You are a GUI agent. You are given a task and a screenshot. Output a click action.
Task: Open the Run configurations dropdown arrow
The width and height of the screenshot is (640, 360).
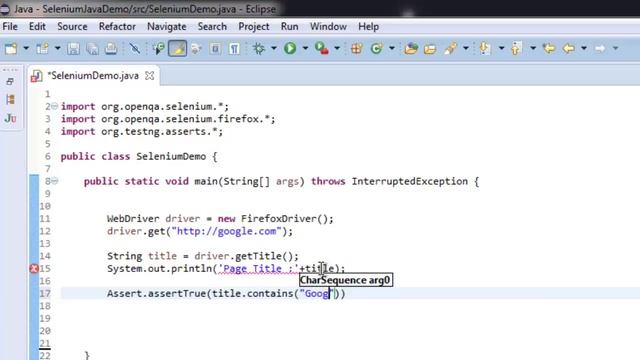coord(305,49)
